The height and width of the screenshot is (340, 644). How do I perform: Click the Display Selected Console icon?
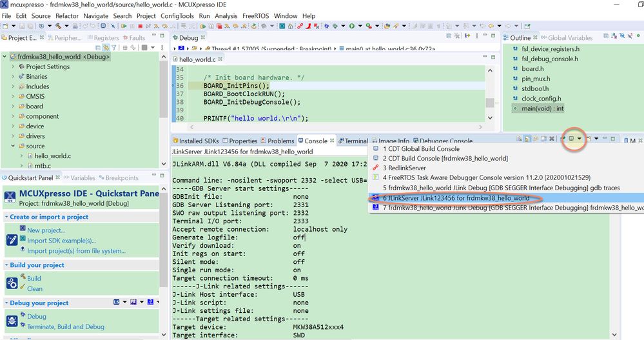pos(571,139)
